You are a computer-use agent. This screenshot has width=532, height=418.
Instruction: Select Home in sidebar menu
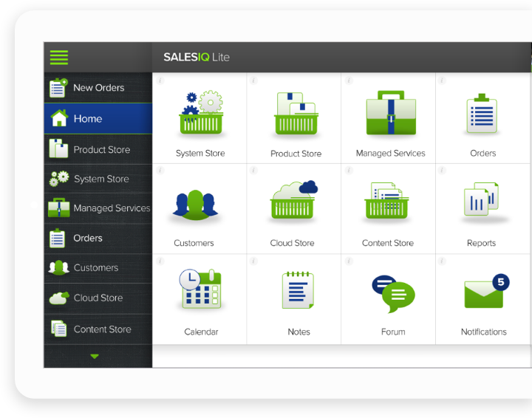coord(98,119)
